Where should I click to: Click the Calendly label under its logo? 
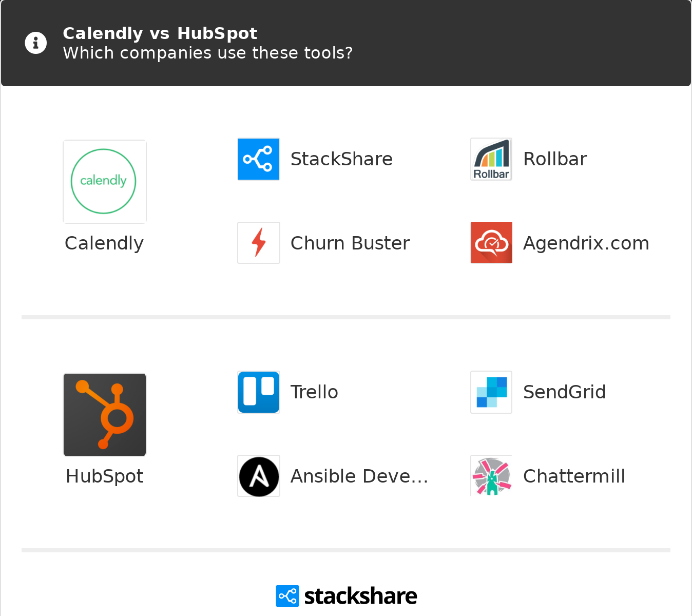tap(104, 243)
